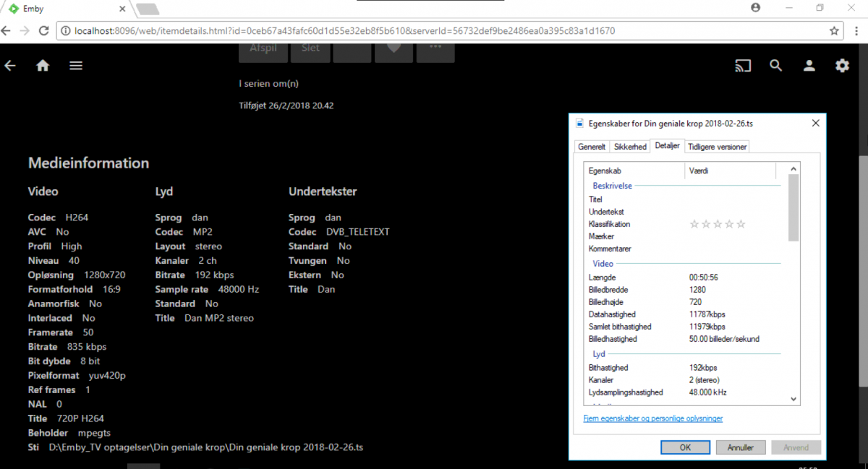
Task: Click the Sample rate 48000 Hz text
Action: 207,289
